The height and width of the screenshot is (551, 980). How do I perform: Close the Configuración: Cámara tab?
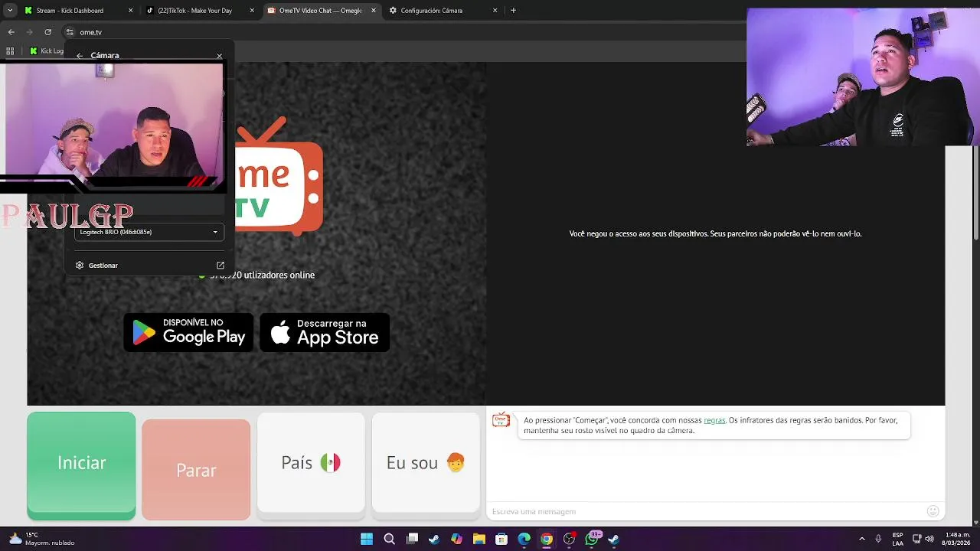495,11
